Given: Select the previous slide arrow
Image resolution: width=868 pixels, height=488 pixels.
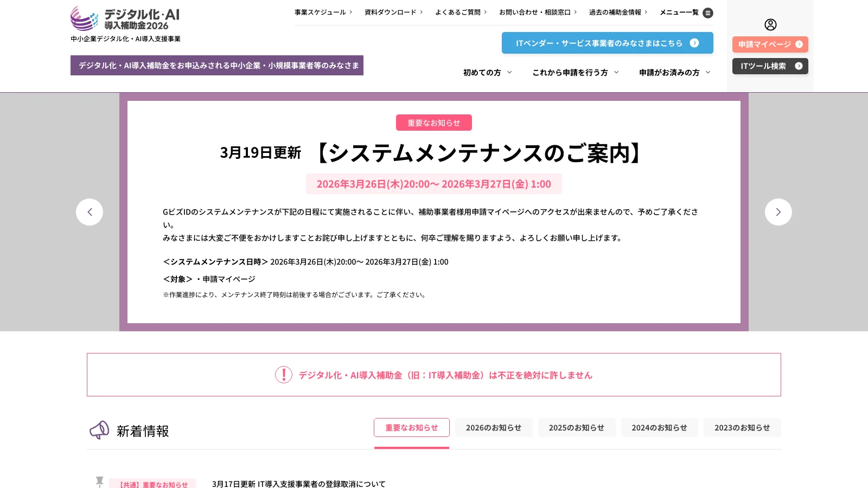Looking at the screenshot, I should pos(90,212).
